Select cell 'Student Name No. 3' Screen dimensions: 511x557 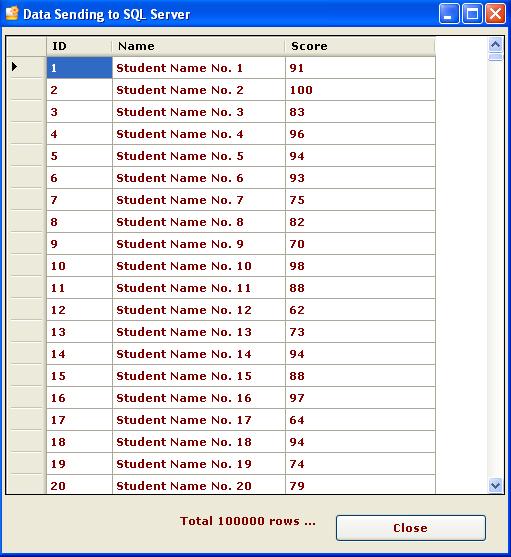pos(199,112)
